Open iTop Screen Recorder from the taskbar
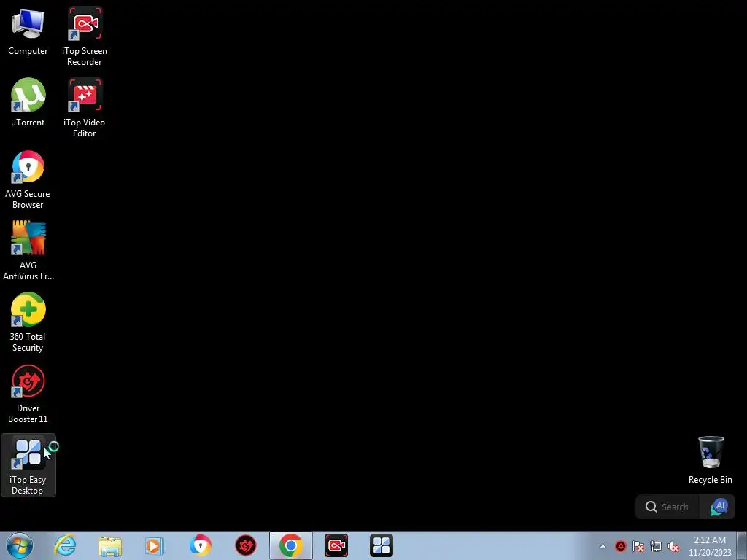Viewport: 747px width, 560px height. (x=336, y=545)
